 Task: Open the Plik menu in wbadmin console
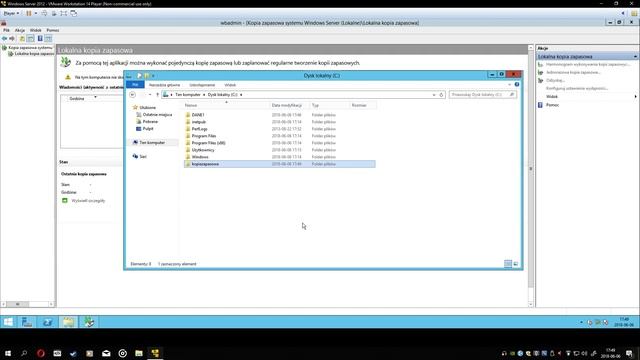(7, 30)
